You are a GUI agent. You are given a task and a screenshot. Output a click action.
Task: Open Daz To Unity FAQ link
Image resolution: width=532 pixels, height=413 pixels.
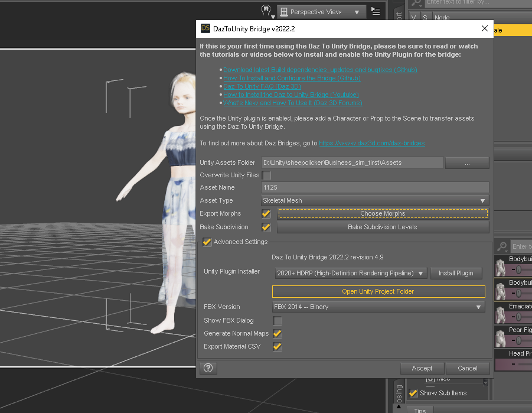pyautogui.click(x=262, y=86)
